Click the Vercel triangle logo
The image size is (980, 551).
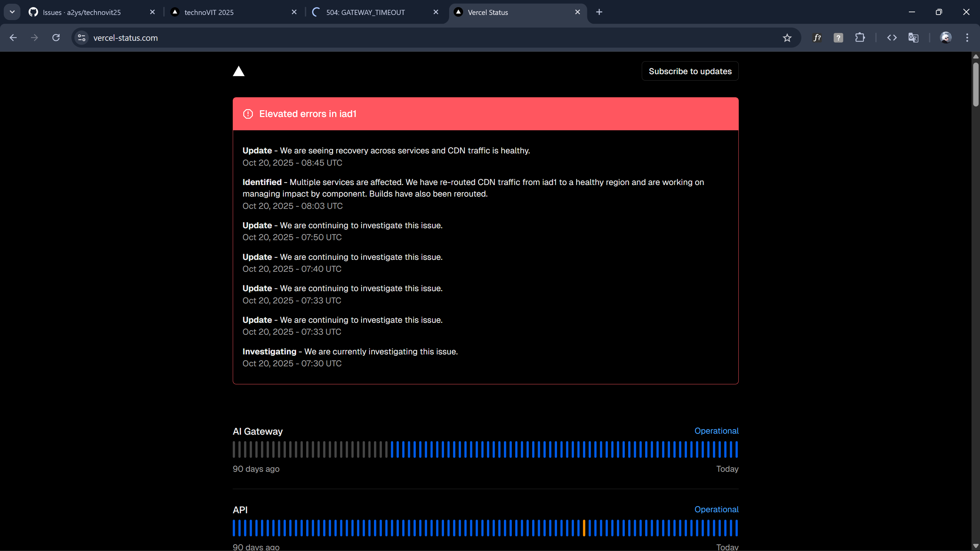tap(239, 71)
